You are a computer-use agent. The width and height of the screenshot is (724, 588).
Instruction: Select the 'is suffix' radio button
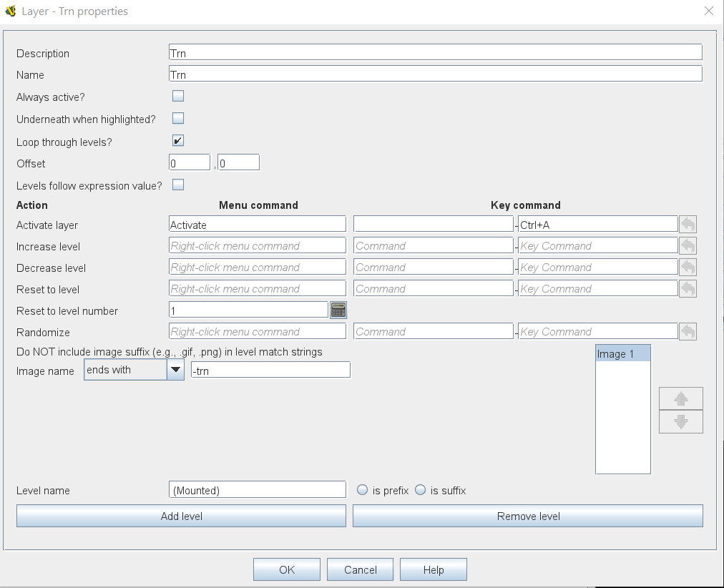point(420,490)
